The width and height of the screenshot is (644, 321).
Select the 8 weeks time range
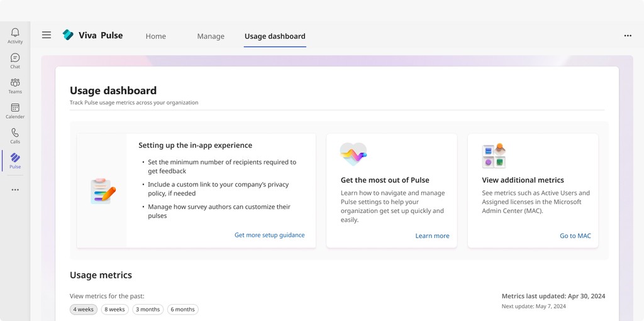(115, 310)
